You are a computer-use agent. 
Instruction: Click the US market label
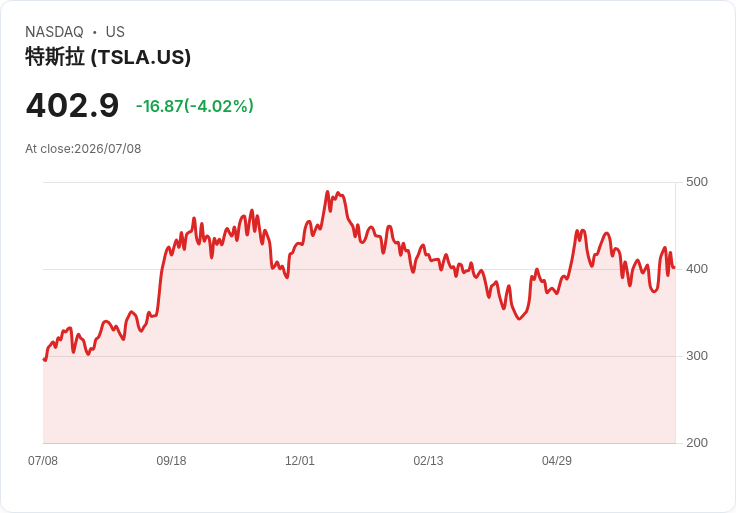coord(115,32)
